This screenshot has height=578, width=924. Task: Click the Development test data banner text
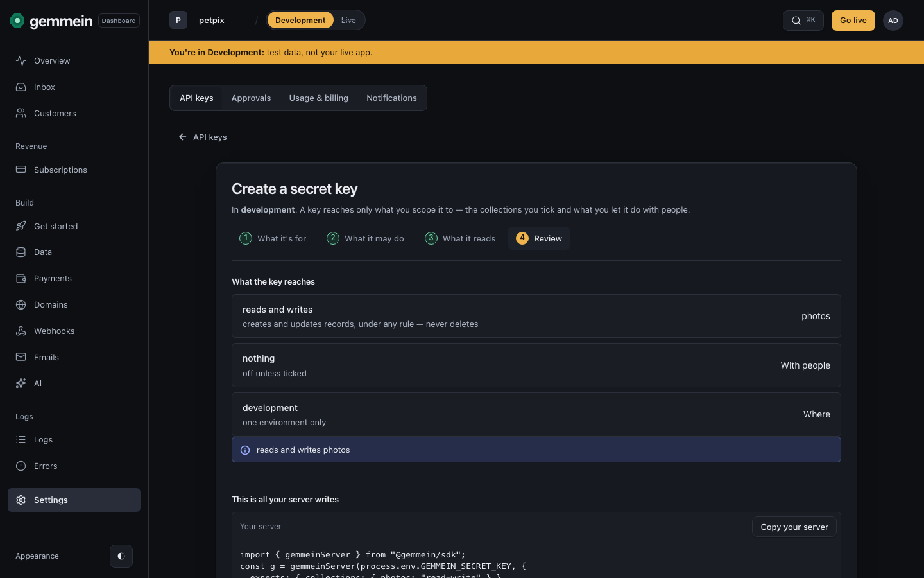pos(271,53)
